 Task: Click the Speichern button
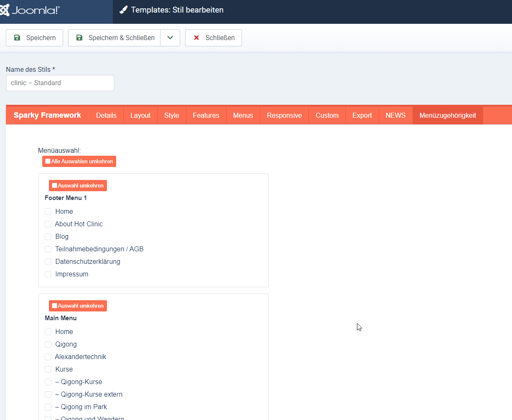click(x=34, y=38)
